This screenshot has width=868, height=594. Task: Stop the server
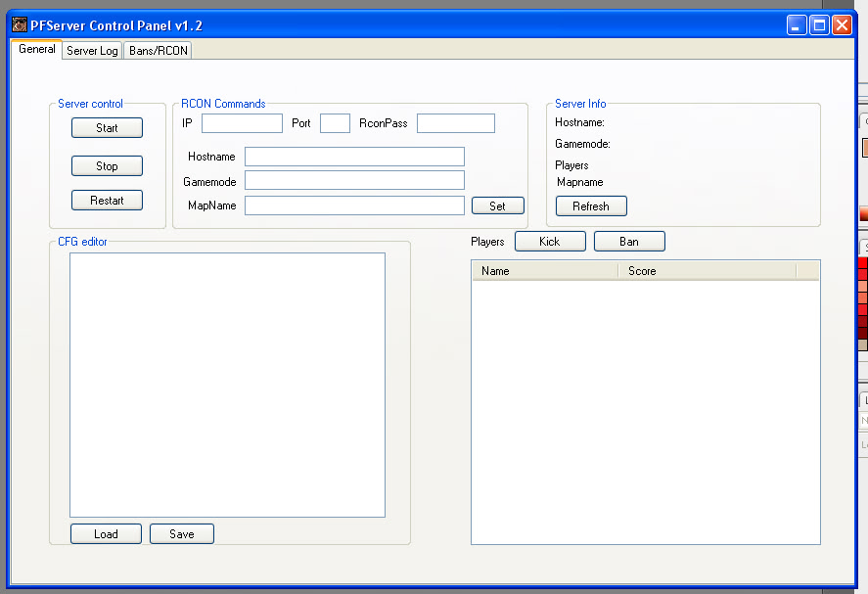[107, 166]
